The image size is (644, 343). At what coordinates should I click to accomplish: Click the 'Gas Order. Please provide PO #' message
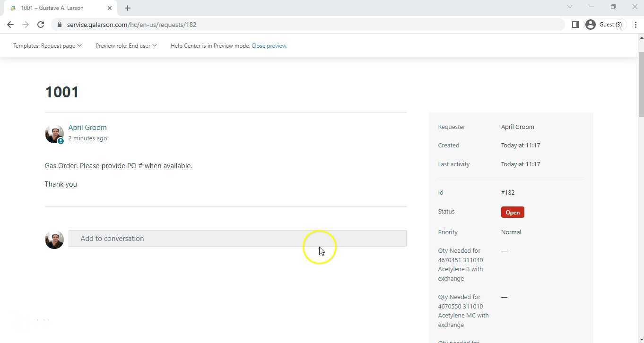[118, 166]
